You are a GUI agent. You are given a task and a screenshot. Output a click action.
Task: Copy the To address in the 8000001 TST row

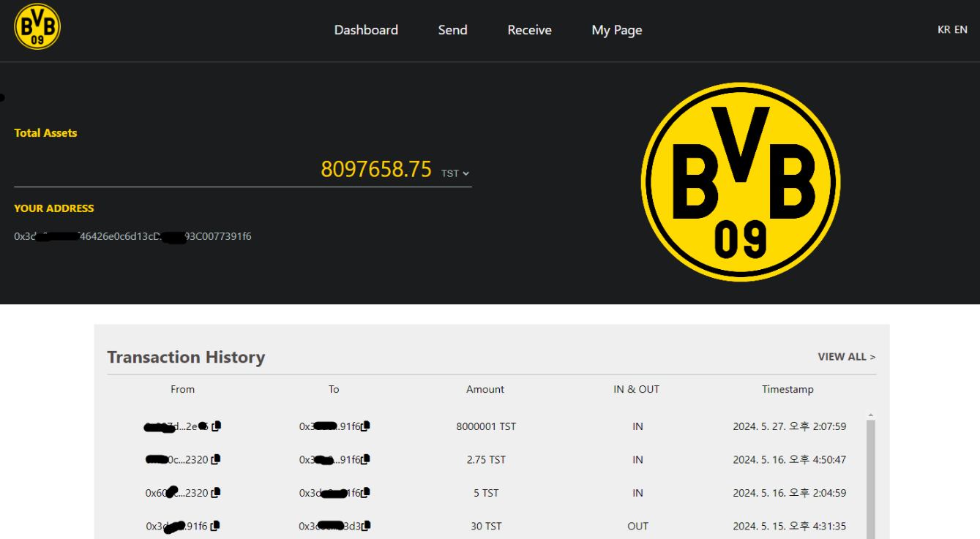coord(365,426)
